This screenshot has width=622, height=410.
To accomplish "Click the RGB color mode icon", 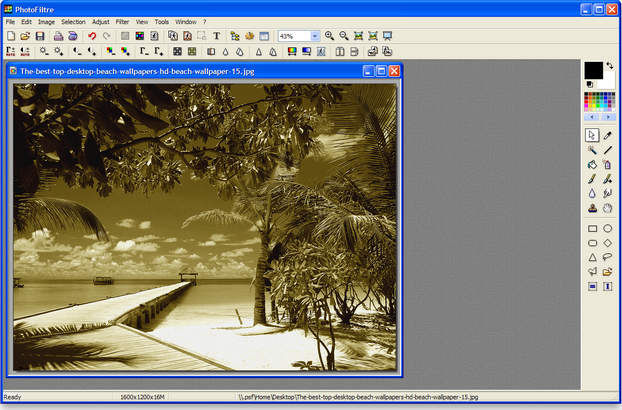I will point(140,36).
